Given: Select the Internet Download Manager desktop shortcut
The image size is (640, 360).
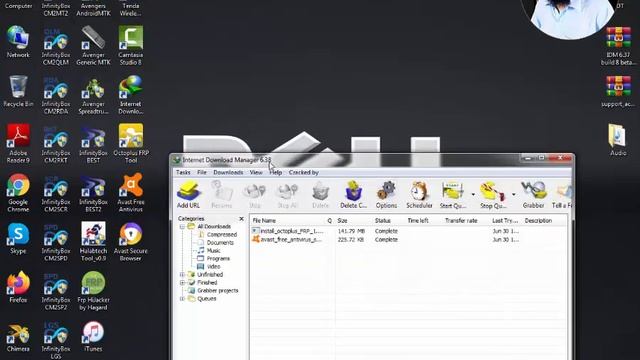Looking at the screenshot, I should (x=131, y=95).
